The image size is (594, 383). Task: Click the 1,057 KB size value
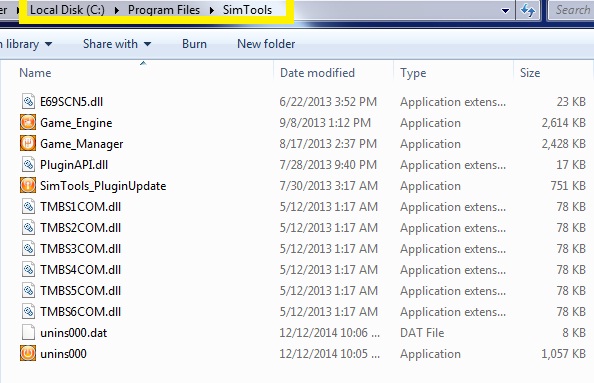click(563, 353)
